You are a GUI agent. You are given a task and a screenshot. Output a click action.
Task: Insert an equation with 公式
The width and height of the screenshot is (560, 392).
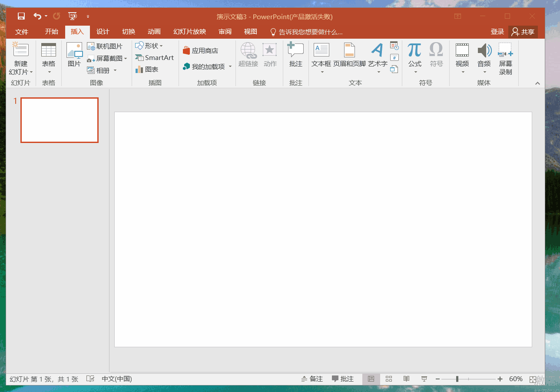(x=414, y=54)
